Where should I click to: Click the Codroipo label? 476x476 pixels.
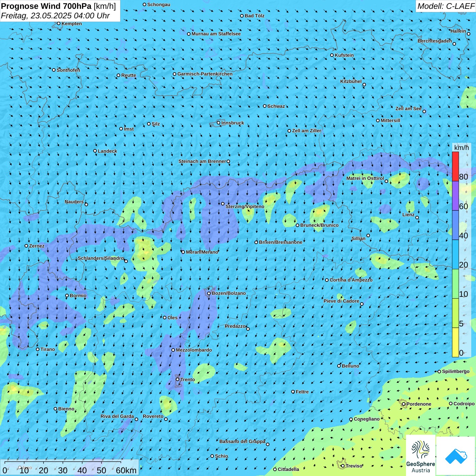tap(464, 404)
